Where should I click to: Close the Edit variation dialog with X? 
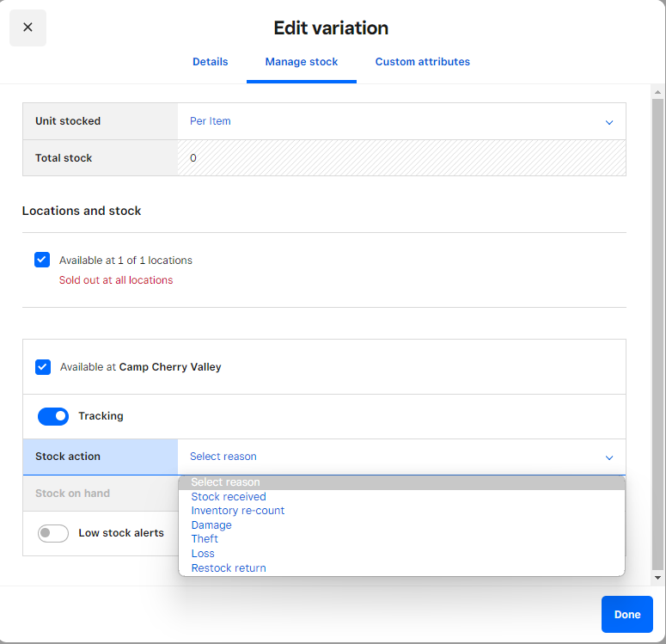click(x=27, y=28)
